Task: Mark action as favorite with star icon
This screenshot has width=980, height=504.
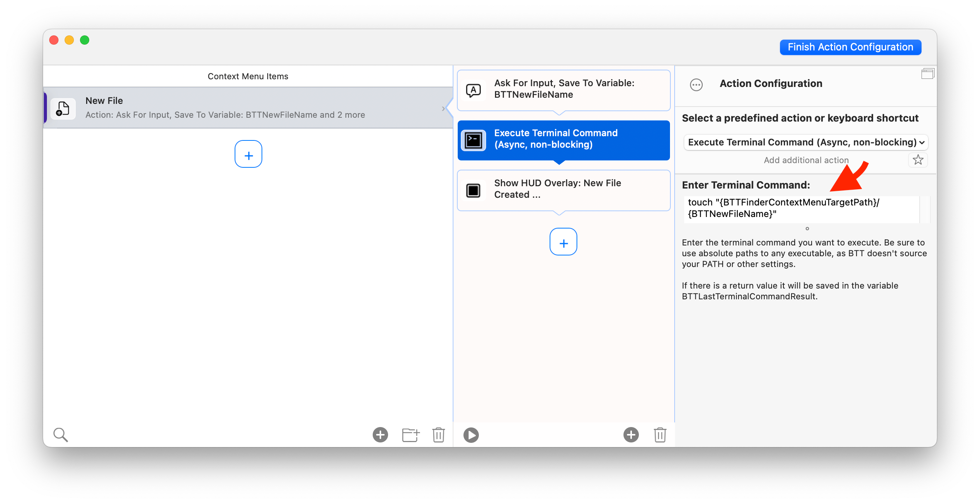Action: pos(918,160)
